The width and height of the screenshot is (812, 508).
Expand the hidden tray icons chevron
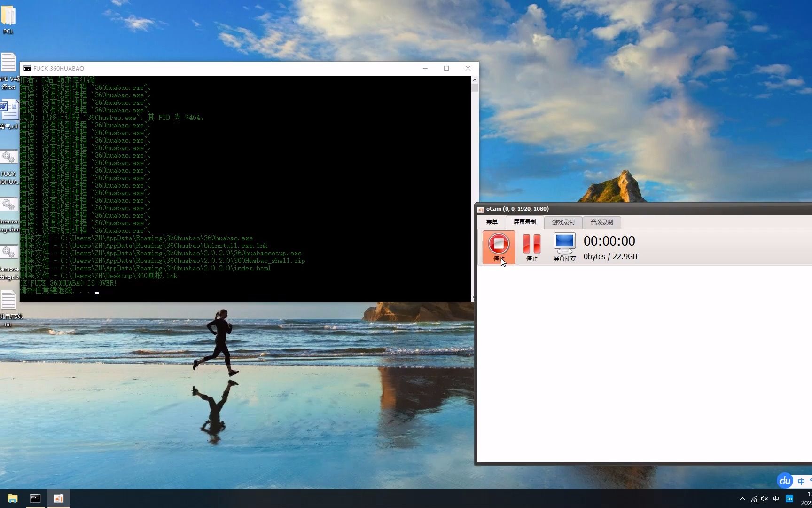click(x=742, y=499)
